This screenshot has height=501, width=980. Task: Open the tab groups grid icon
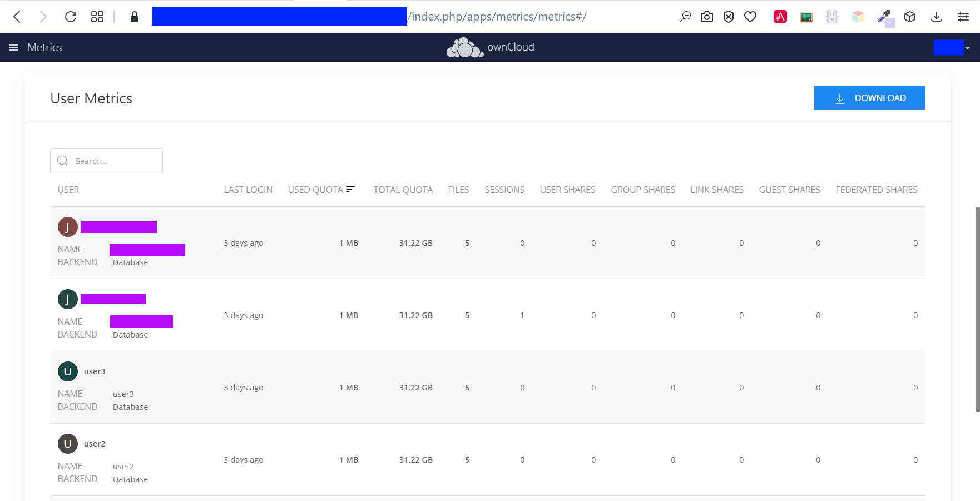97,17
